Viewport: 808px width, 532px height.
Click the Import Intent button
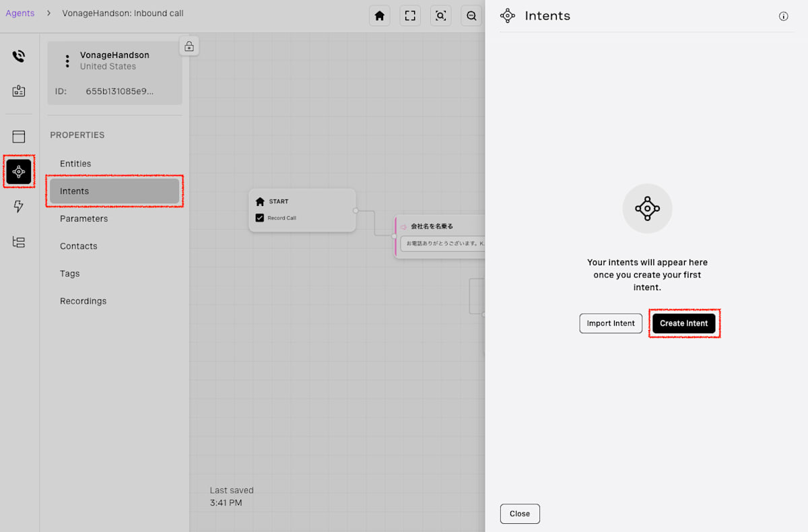click(611, 323)
